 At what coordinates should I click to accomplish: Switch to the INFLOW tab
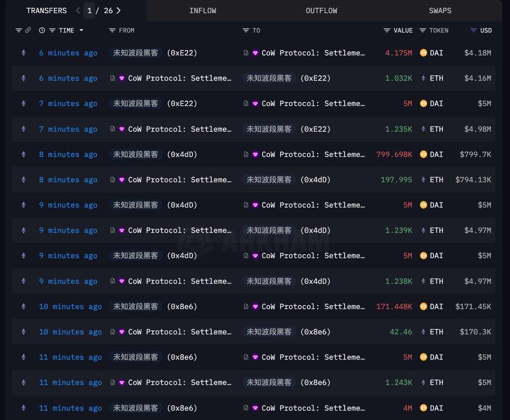click(x=203, y=11)
